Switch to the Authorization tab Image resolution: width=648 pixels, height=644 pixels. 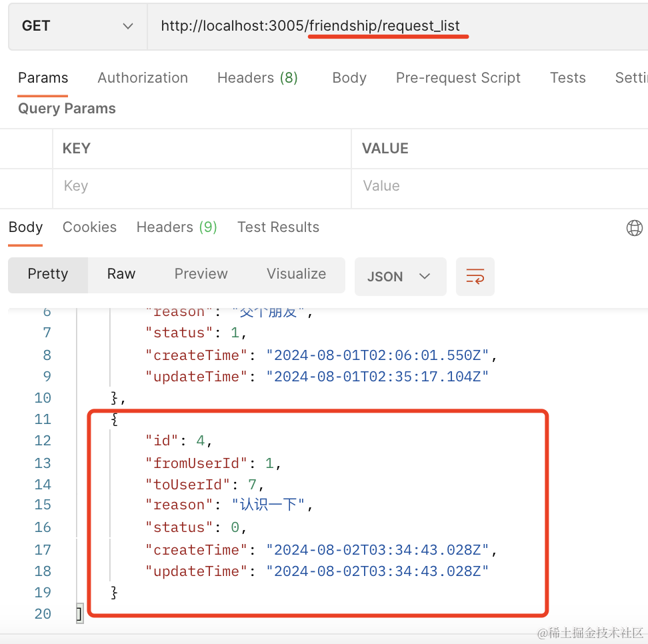pyautogui.click(x=143, y=78)
